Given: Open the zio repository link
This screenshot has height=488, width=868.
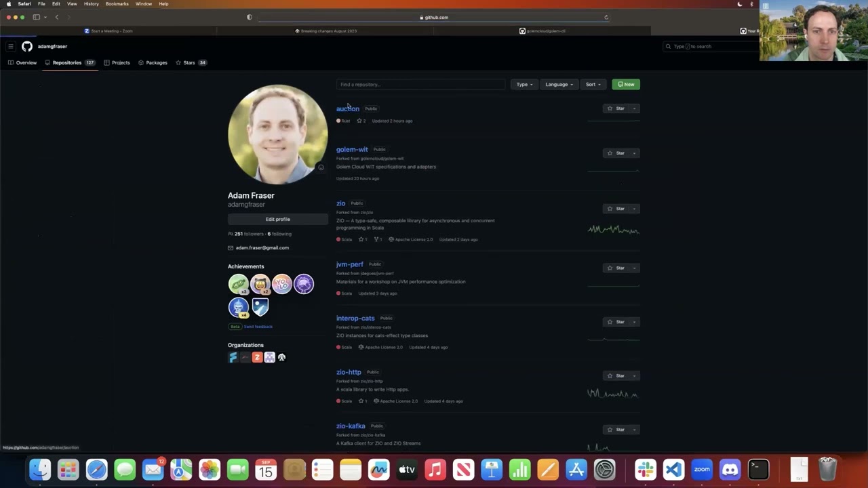Looking at the screenshot, I should (341, 203).
